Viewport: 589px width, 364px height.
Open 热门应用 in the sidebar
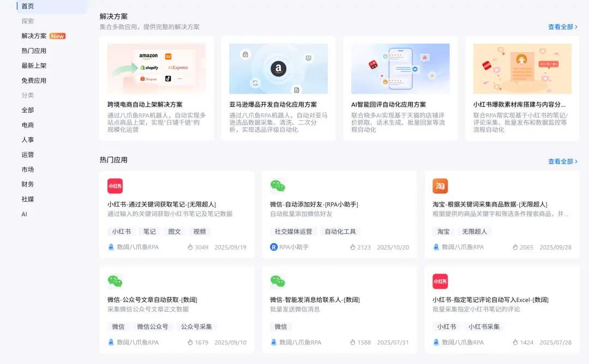[x=34, y=51]
